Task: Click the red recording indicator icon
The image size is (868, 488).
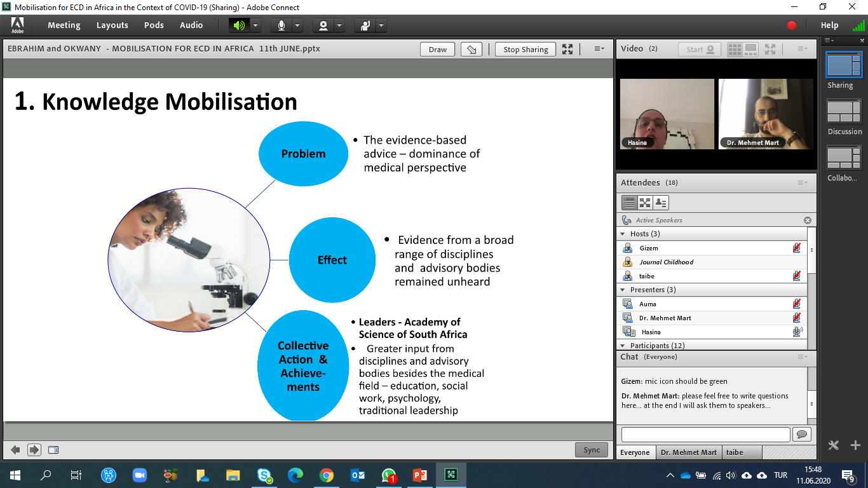Action: point(792,25)
